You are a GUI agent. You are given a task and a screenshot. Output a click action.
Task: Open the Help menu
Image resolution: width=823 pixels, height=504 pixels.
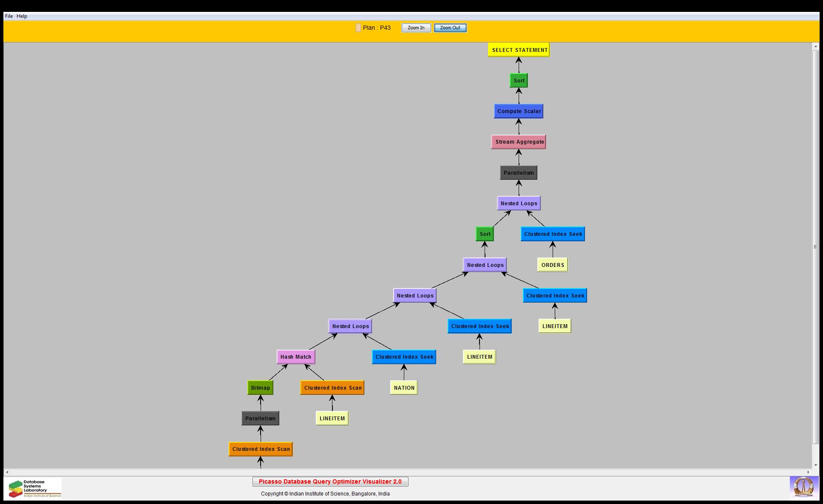pos(22,16)
